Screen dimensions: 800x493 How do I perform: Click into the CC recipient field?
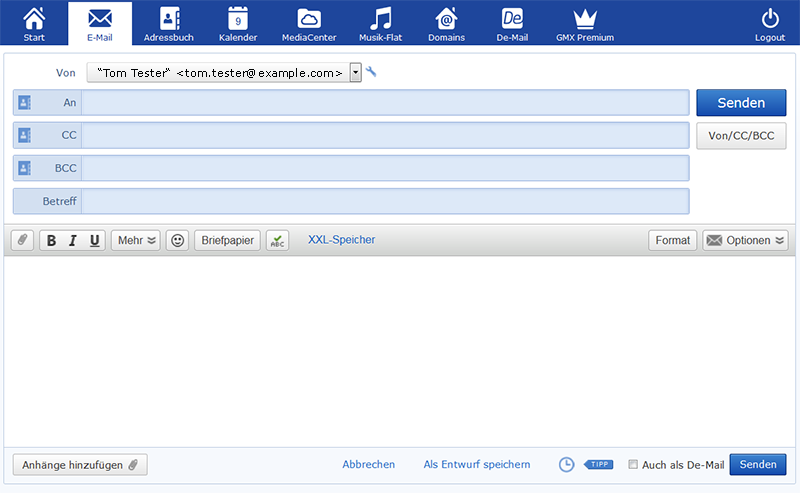click(385, 135)
